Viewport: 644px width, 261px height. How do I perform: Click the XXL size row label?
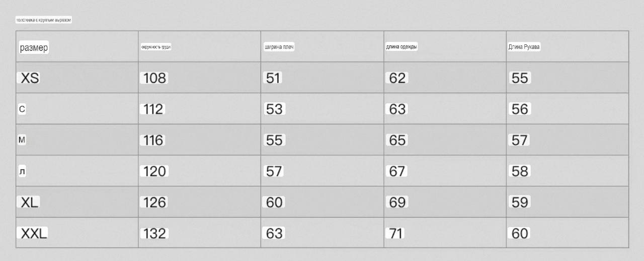coord(34,233)
